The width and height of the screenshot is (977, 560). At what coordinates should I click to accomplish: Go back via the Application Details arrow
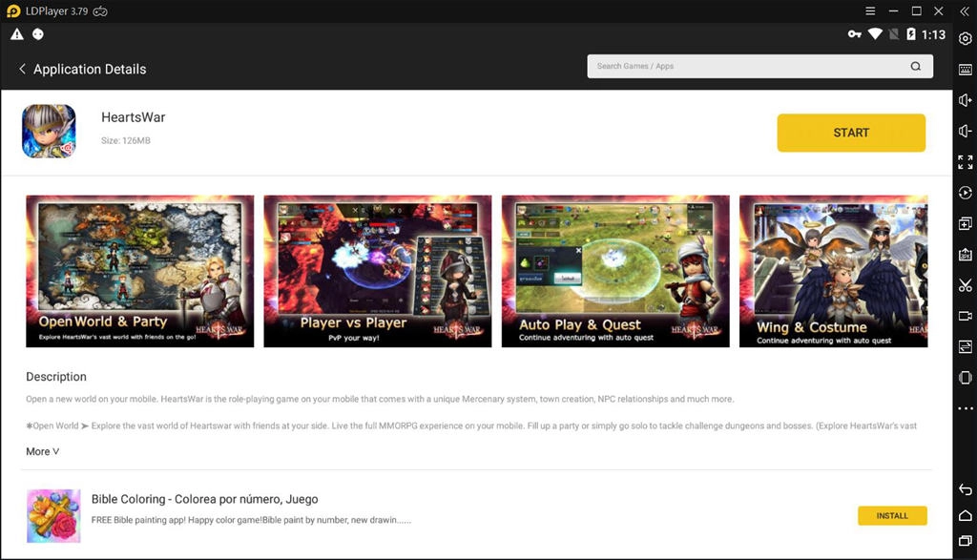click(22, 69)
